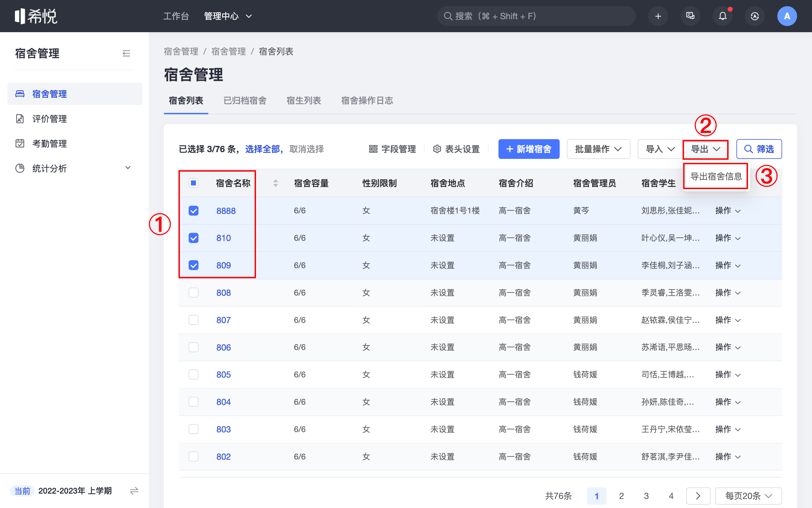Check dormitory 803 checkbox
Image resolution: width=812 pixels, height=508 pixels.
(194, 429)
